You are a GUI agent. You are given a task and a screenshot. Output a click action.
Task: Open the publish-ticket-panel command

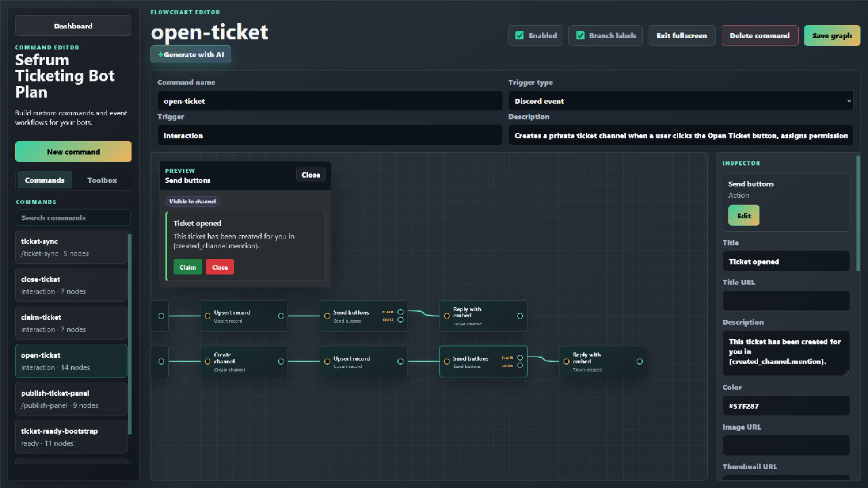pyautogui.click(x=71, y=399)
